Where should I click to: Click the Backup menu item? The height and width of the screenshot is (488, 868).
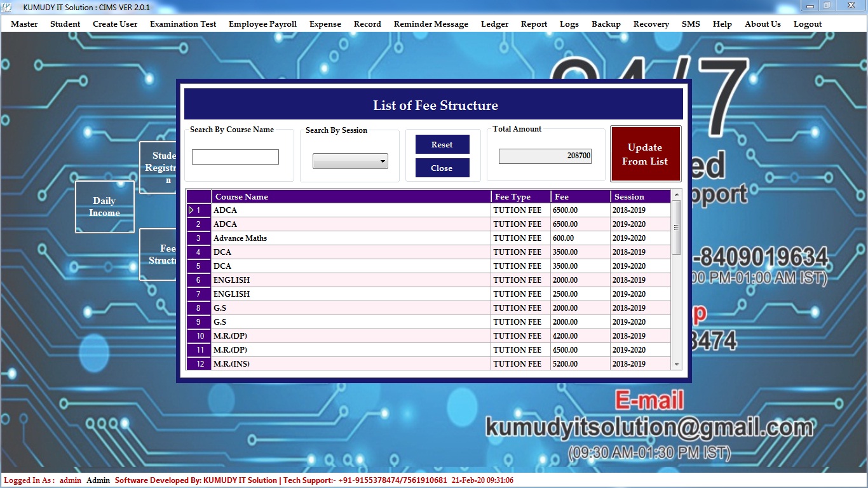[606, 24]
